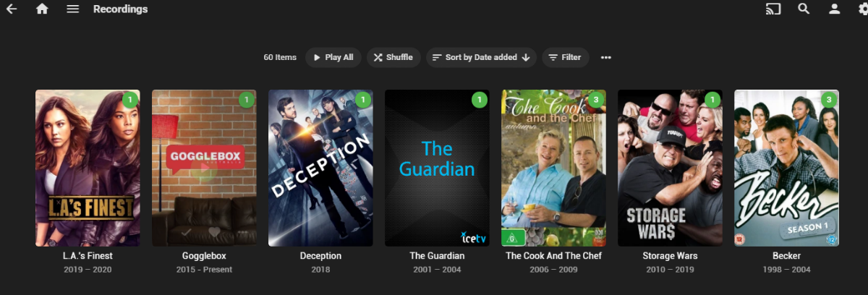Open The Guardian poster
The width and height of the screenshot is (868, 295).
pyautogui.click(x=437, y=168)
